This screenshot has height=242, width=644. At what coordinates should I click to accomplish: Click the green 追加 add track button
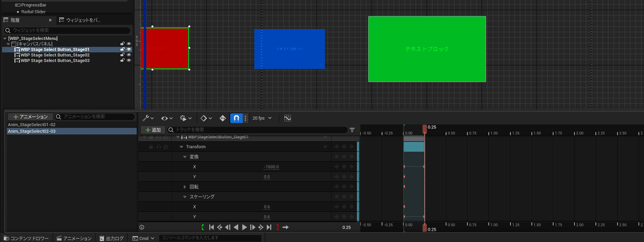(x=152, y=130)
